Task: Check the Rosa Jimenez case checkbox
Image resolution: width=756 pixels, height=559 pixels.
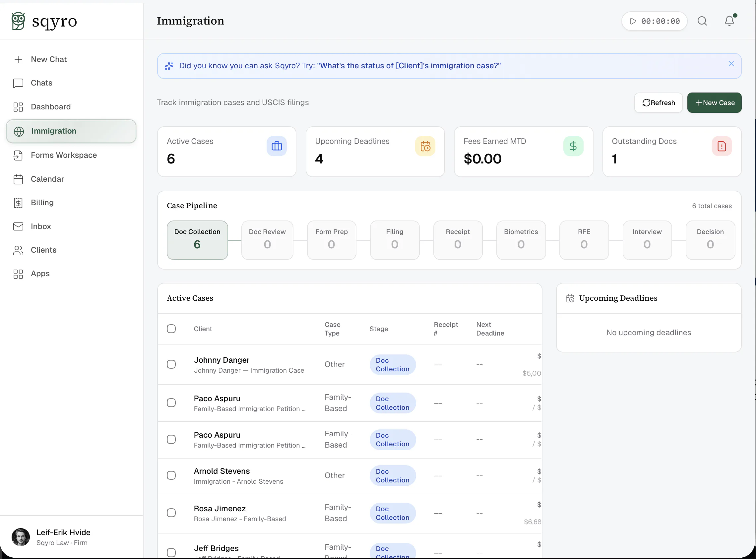Action: [171, 513]
